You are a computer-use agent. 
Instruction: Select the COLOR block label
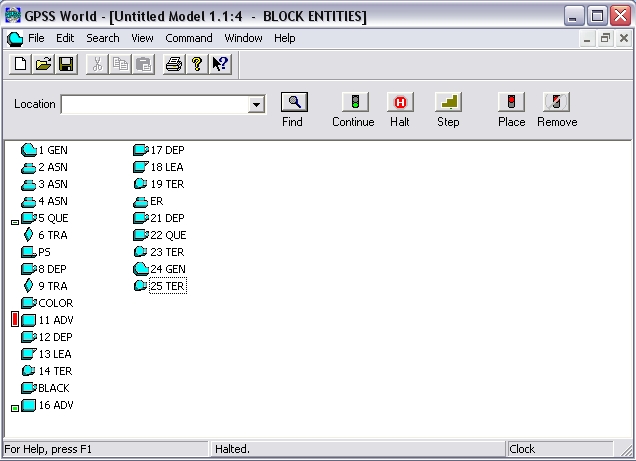click(x=56, y=303)
